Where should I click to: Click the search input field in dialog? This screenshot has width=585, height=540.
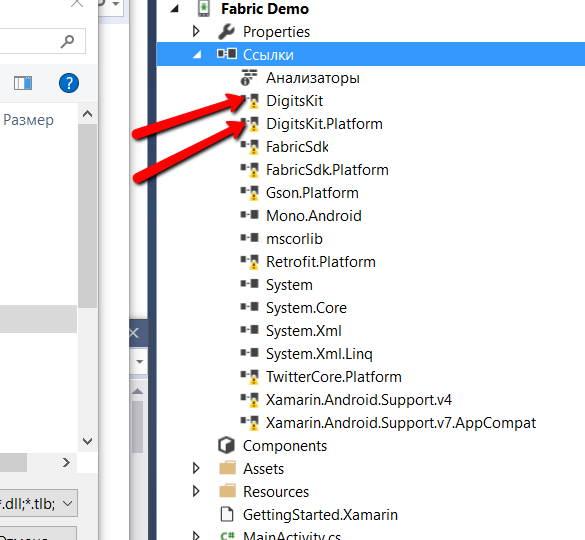click(x=42, y=41)
